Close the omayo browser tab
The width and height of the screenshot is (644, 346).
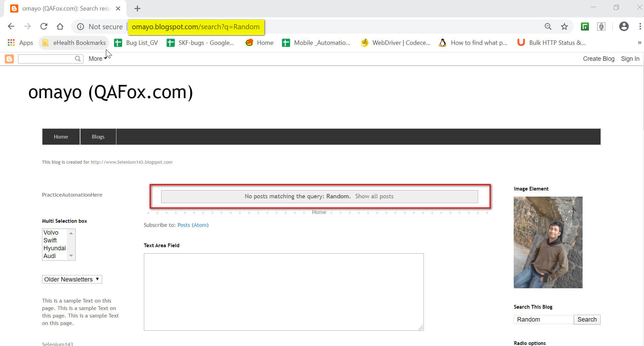(x=118, y=8)
